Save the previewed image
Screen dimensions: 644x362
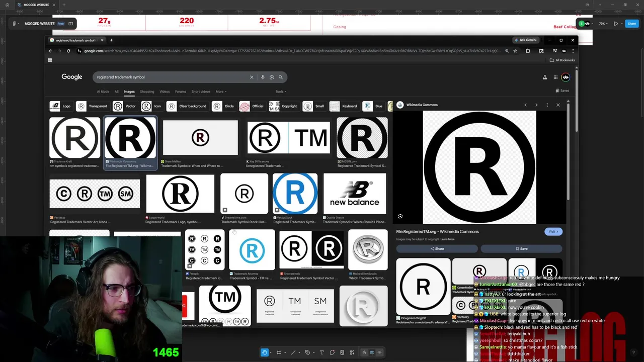(x=521, y=248)
